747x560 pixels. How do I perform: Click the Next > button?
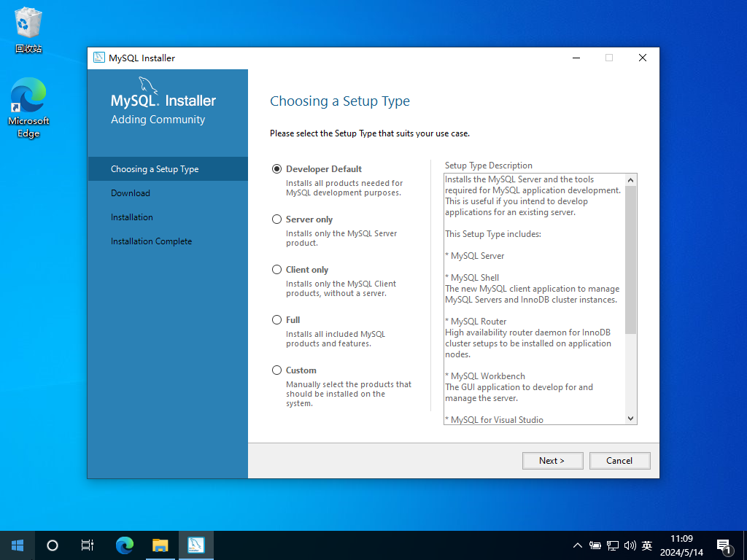(x=552, y=460)
